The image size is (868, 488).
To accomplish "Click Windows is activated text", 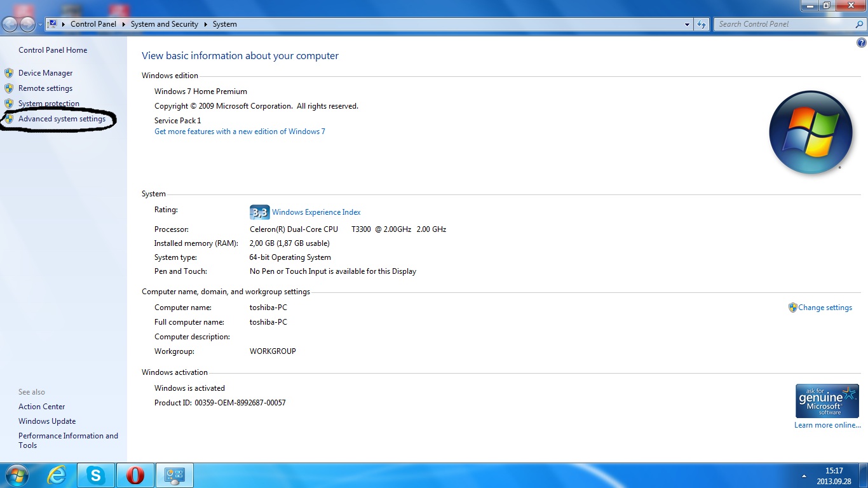I will [x=189, y=388].
